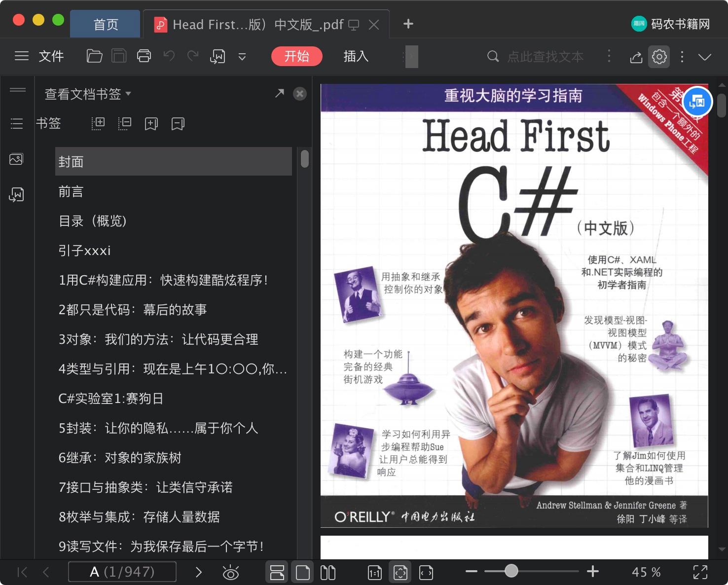This screenshot has height=585, width=728.
Task: Open the 码农书籍网 account profile
Action: pyautogui.click(x=671, y=24)
